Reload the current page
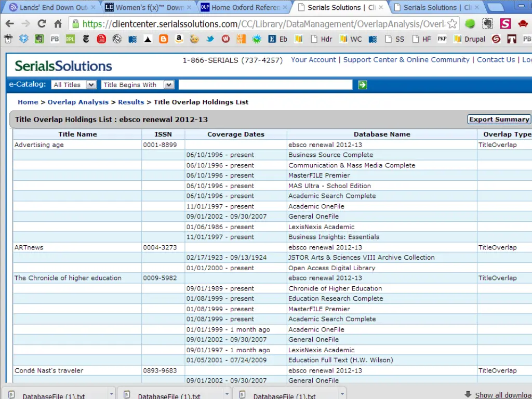532x399 pixels. (x=42, y=24)
